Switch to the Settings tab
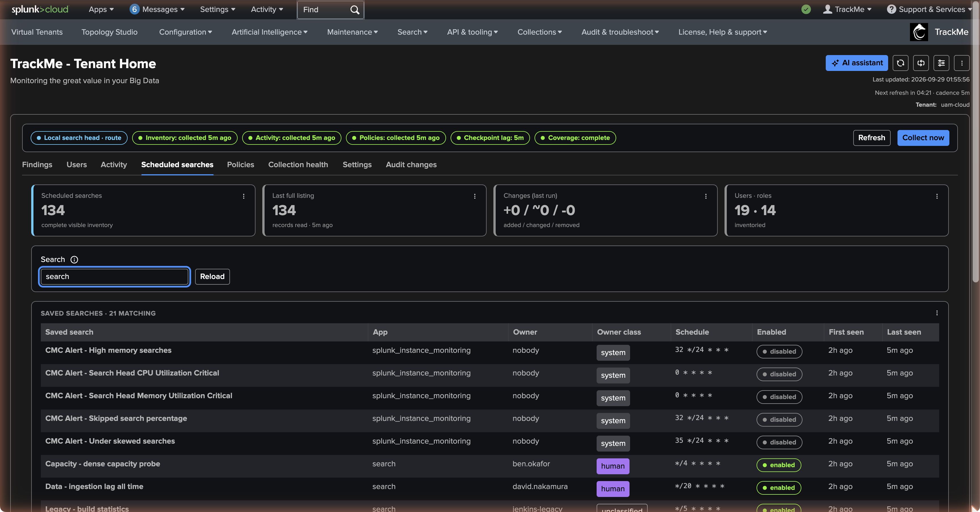This screenshot has width=980, height=512. [357, 164]
